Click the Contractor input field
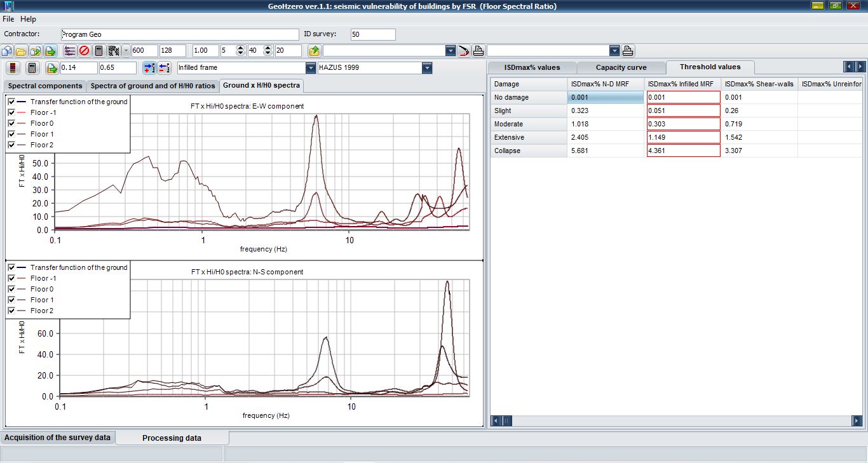The image size is (868, 463). click(x=180, y=34)
